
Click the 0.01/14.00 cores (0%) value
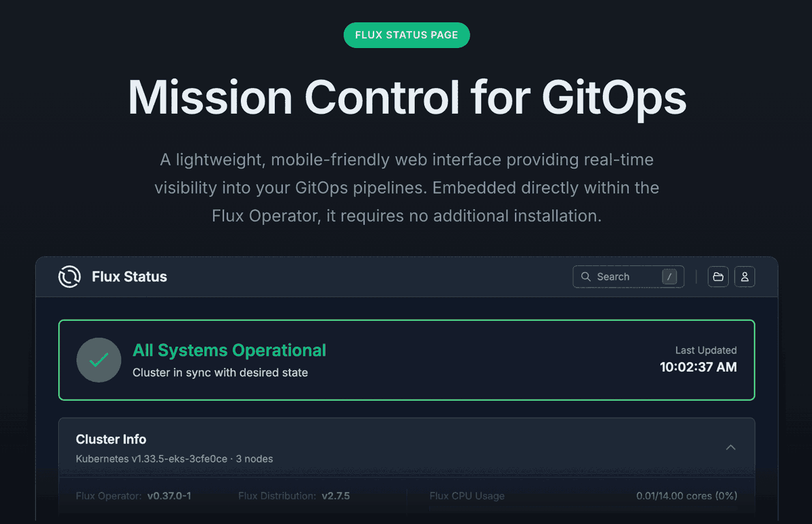click(687, 496)
